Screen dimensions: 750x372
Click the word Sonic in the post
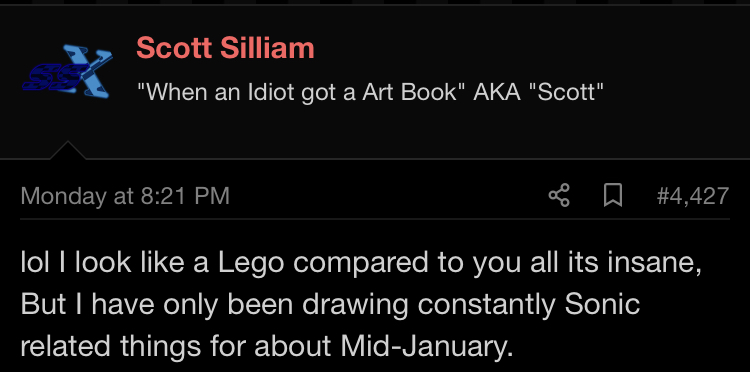coord(603,304)
